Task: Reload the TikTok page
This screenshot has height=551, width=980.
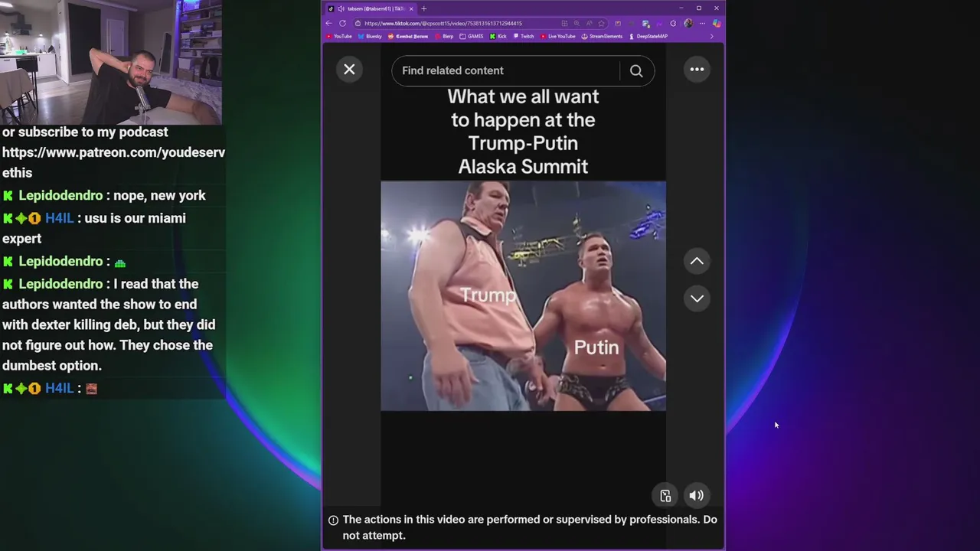Action: pos(342,23)
